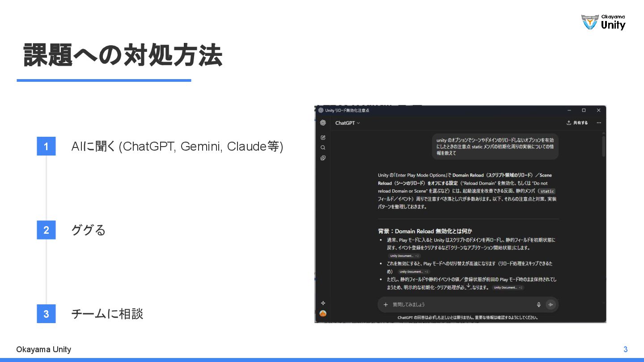644x362 pixels.
Task: Click the 共有する share button
Action: [577, 123]
